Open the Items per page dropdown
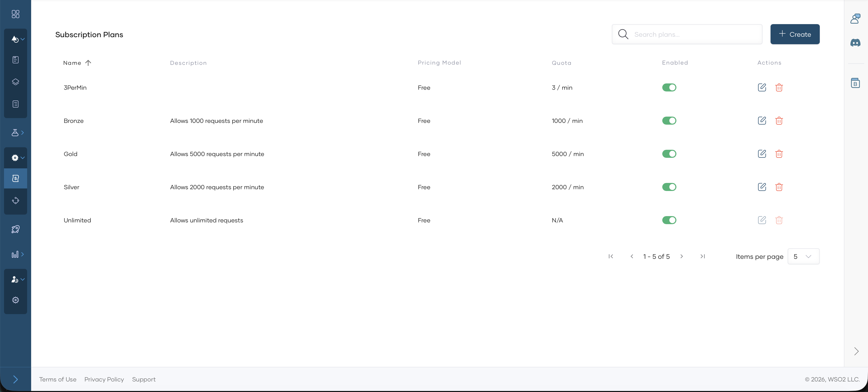The height and width of the screenshot is (392, 868). click(x=804, y=257)
